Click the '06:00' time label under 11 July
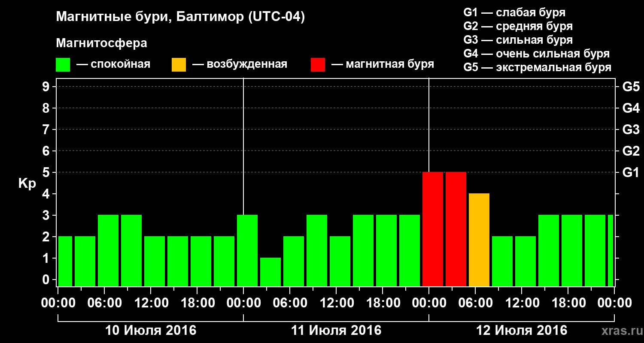Viewport: 644px width, 343px height. click(290, 303)
